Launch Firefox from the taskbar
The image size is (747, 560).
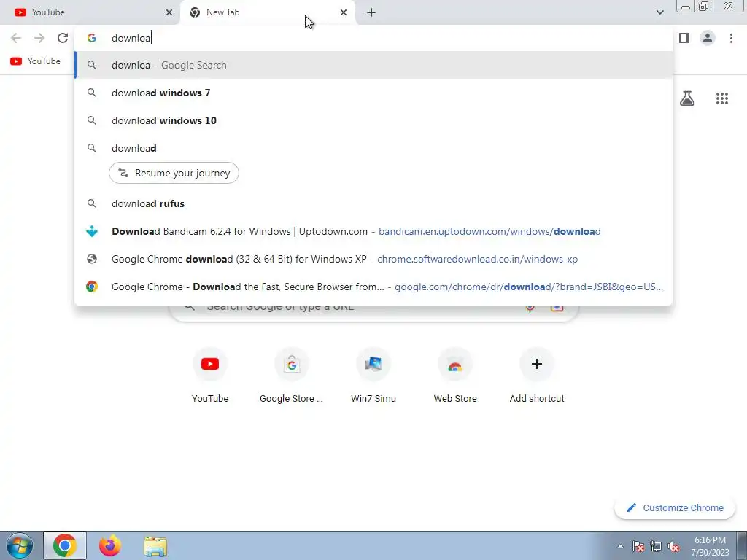[x=110, y=545]
